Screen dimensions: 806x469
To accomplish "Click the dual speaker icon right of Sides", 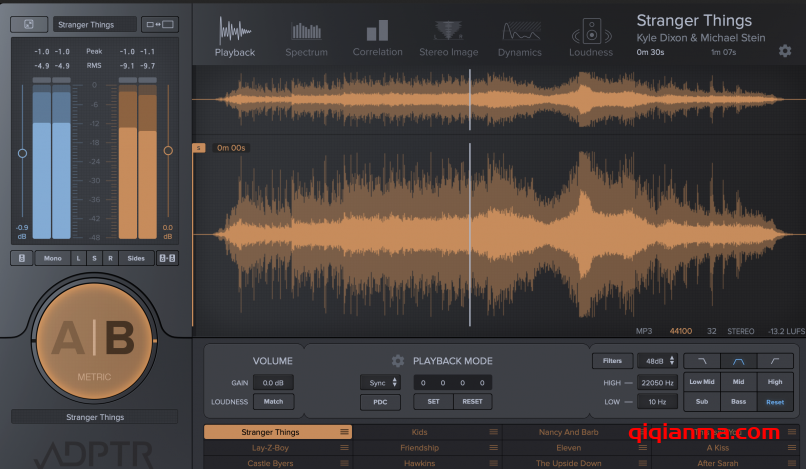I will [x=167, y=258].
